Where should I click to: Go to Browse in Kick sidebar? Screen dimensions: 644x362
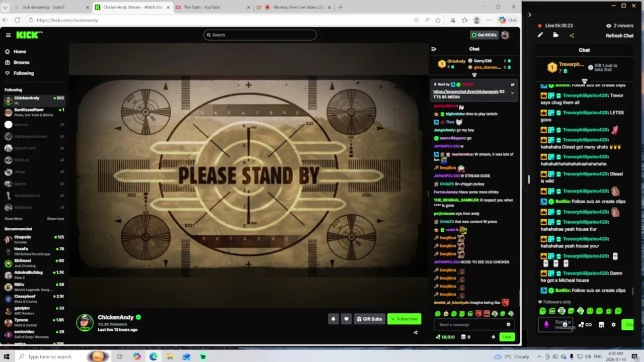[17, 62]
